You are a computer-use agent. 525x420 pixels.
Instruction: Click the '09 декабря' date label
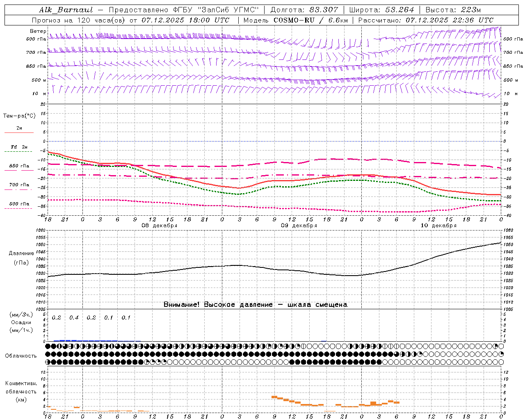pyautogui.click(x=299, y=226)
